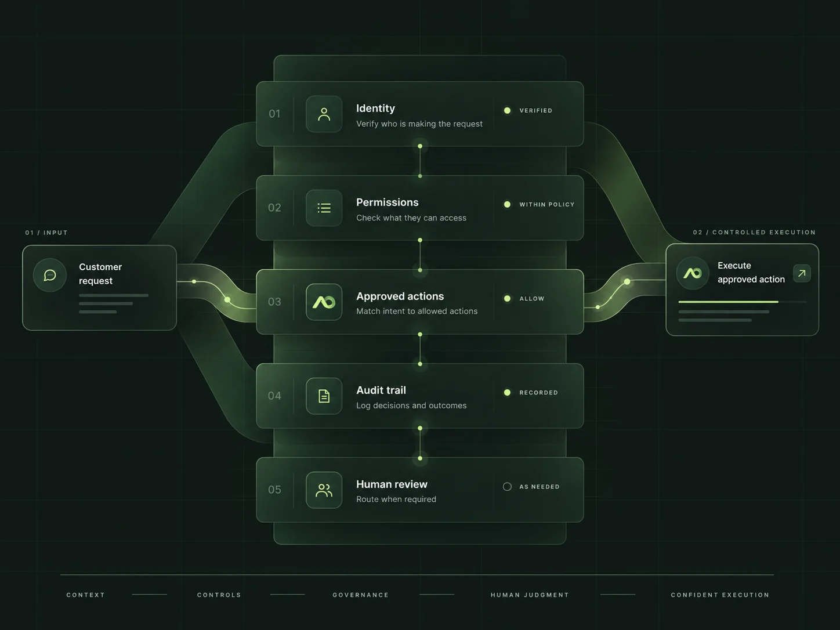This screenshot has height=630, width=840.
Task: Click the '02 / CONTROLLED EXECUTION' label
Action: point(754,232)
